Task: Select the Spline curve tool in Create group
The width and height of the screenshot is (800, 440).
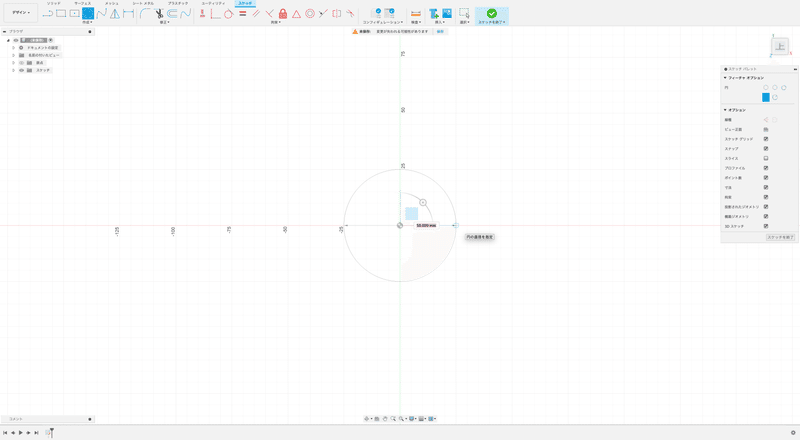Action: [x=102, y=14]
